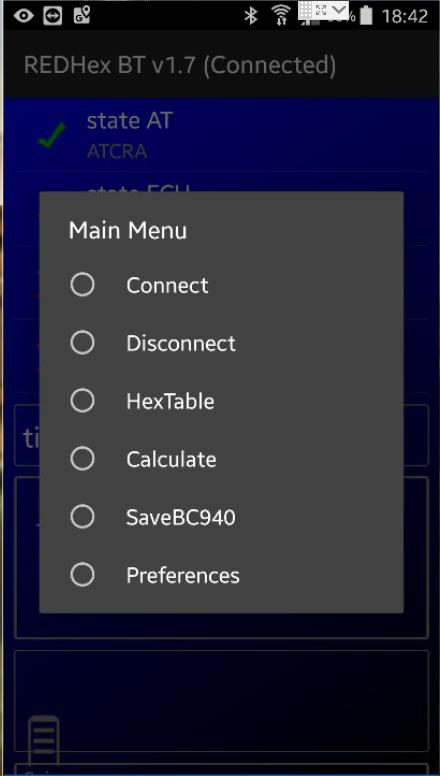Tap the Wi-Fi status bar icon
Screen dimensions: 440x776
pyautogui.click(x=281, y=15)
